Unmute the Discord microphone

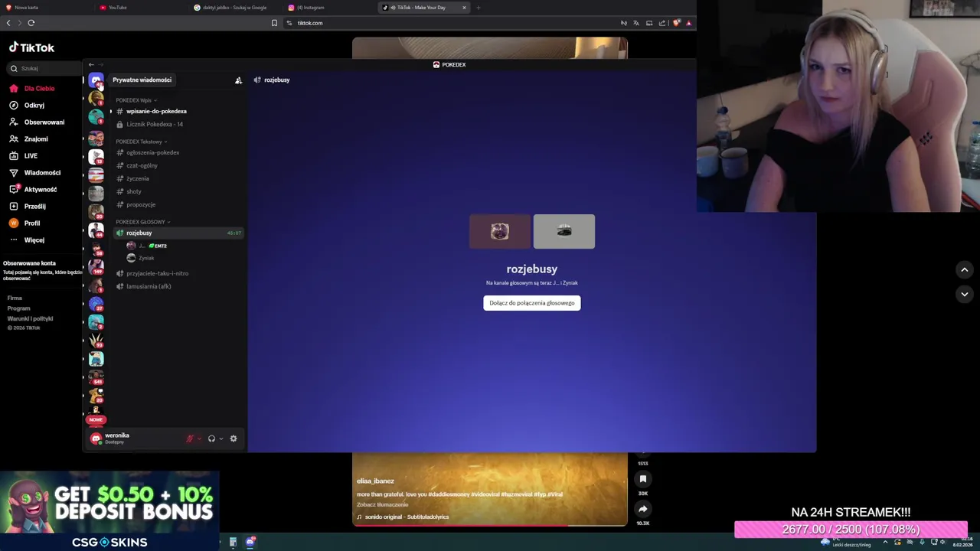pos(190,439)
